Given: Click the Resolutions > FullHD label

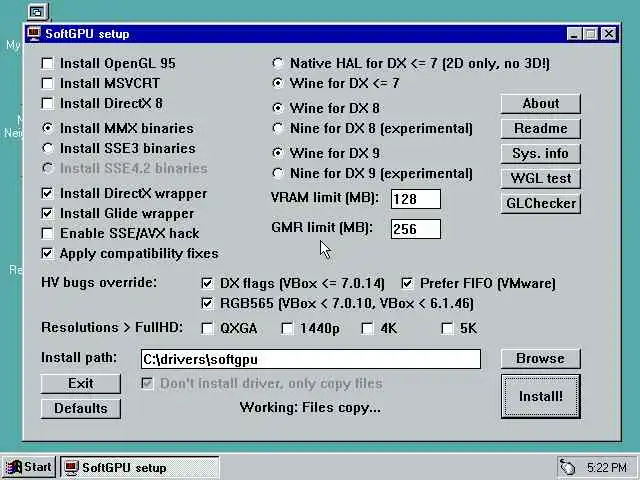Looking at the screenshot, I should pos(112,327).
